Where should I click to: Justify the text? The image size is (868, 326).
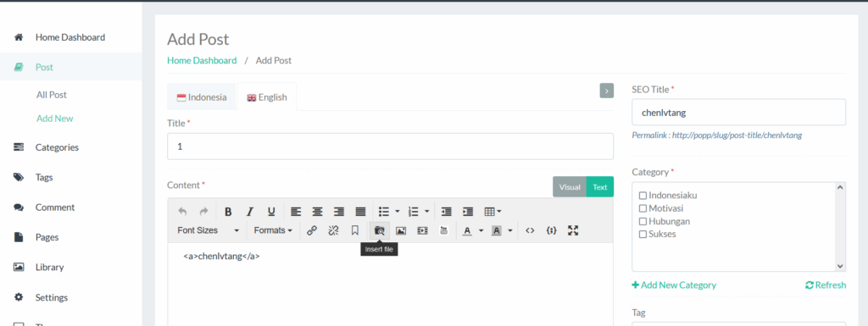(x=360, y=212)
